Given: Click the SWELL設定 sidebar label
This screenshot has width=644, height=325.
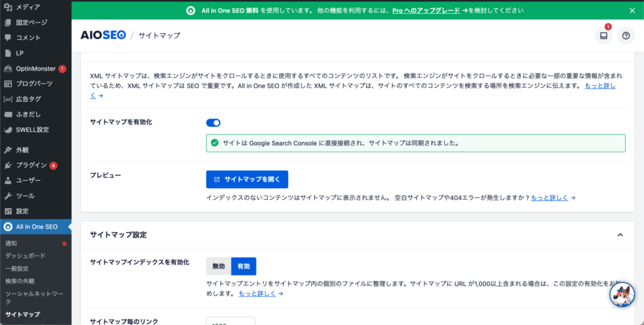Looking at the screenshot, I should click(33, 130).
